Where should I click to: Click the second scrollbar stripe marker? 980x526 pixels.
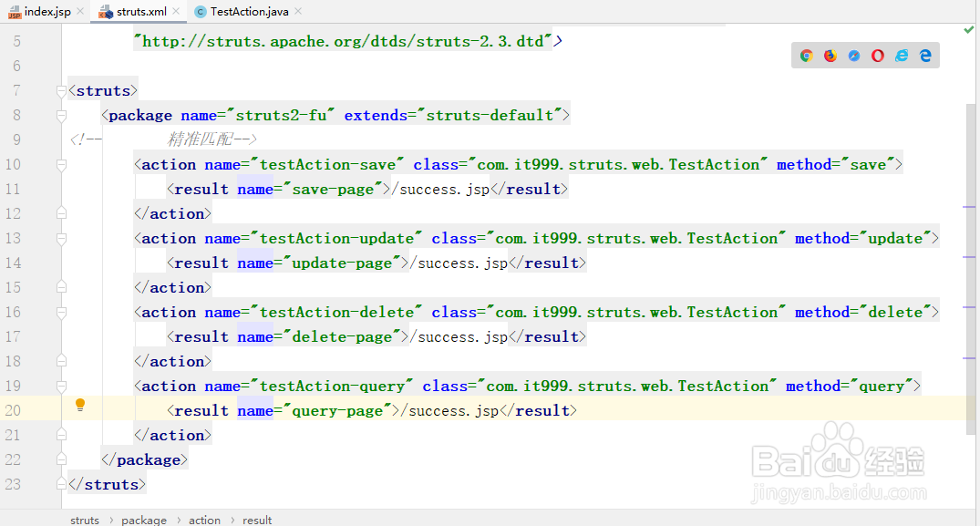pos(969,257)
